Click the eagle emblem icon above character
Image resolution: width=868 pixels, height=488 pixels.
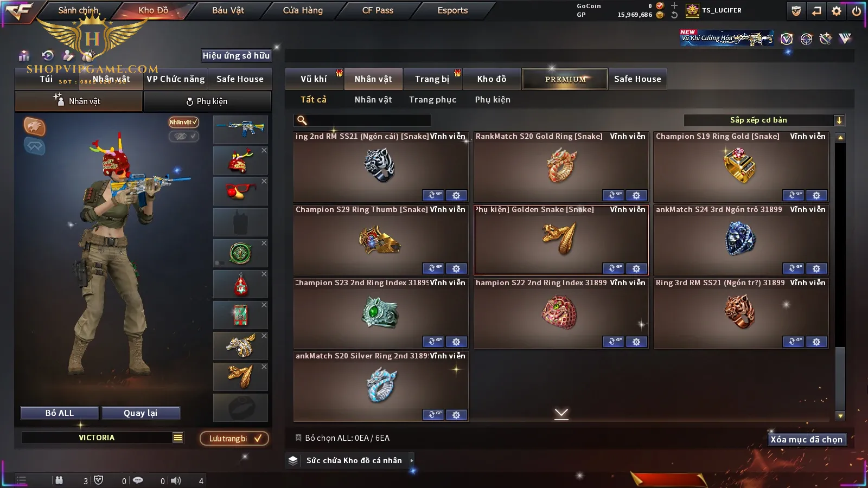[35, 126]
